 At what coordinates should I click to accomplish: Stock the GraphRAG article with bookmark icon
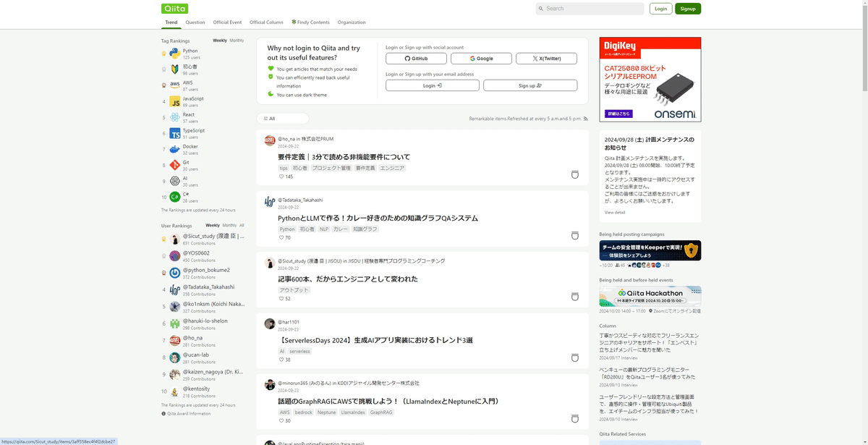pyautogui.click(x=575, y=419)
